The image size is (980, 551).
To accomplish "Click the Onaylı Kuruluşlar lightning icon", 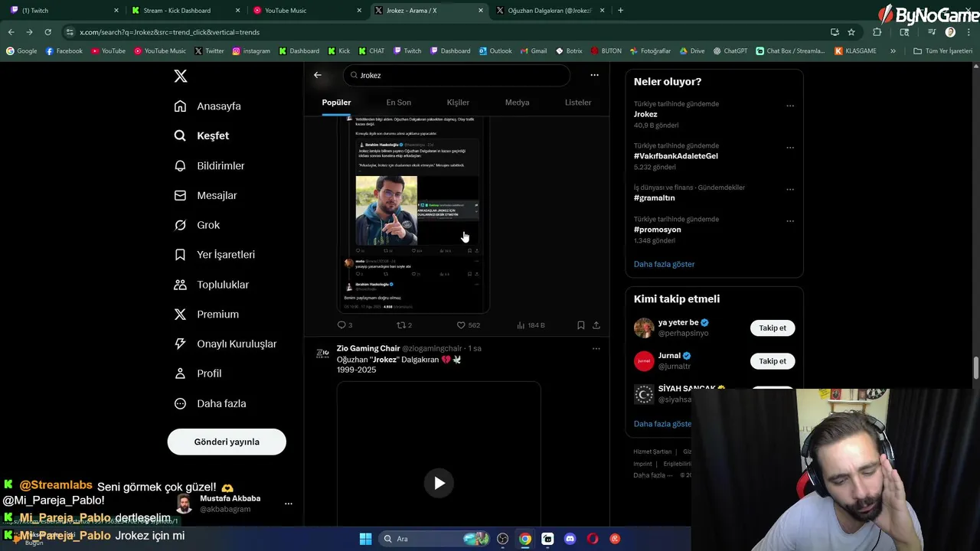I will [180, 344].
